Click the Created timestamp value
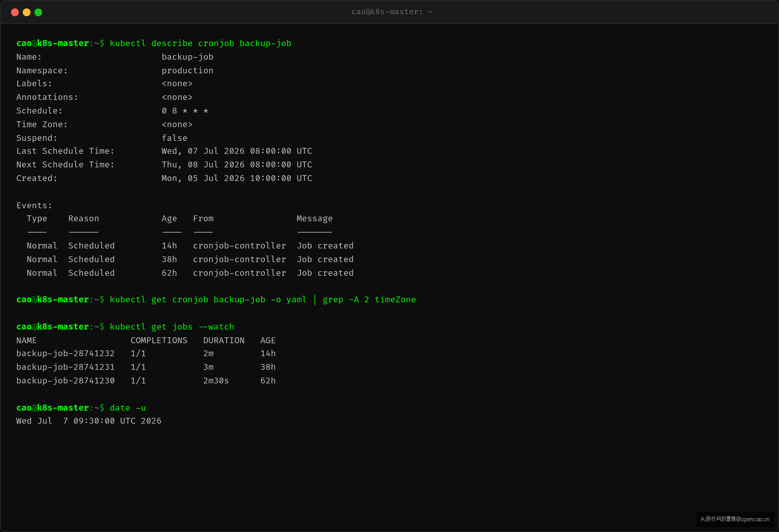This screenshot has height=532, width=779. [x=237, y=178]
